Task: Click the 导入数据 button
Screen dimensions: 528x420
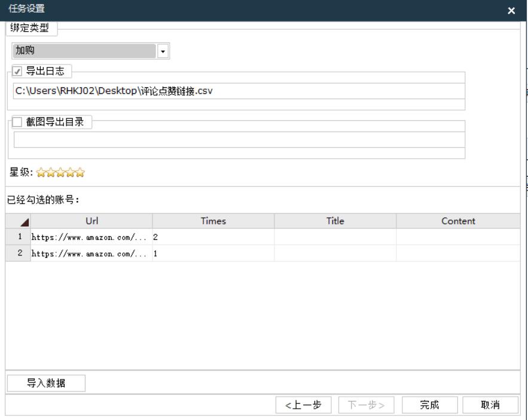Action: (46, 384)
